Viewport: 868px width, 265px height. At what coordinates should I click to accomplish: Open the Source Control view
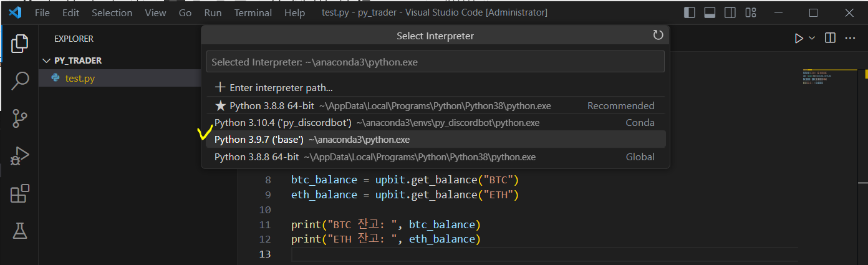(20, 118)
